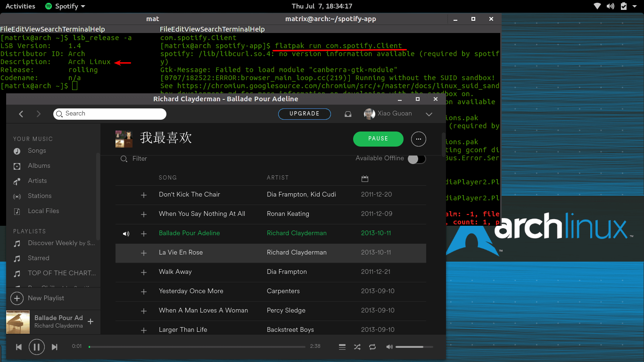Image resolution: width=644 pixels, height=362 pixels.
Task: Expand the Xiao Guoan account dropdown
Action: click(x=429, y=114)
